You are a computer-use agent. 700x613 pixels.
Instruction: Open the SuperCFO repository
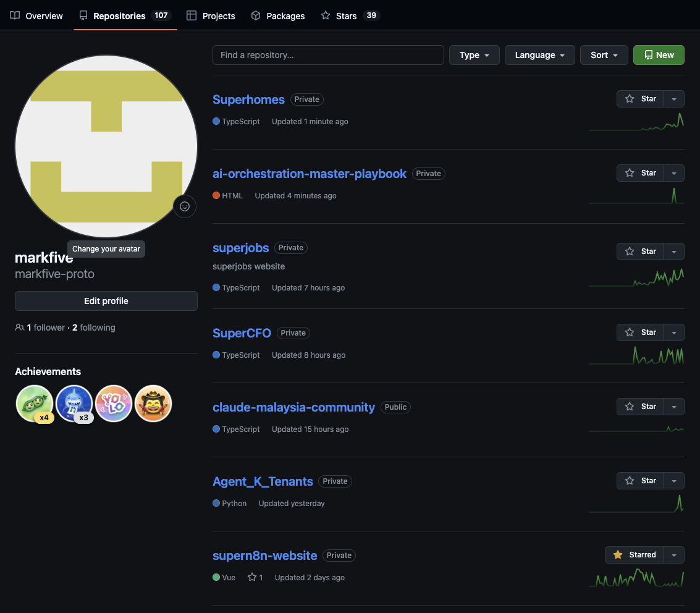[242, 332]
